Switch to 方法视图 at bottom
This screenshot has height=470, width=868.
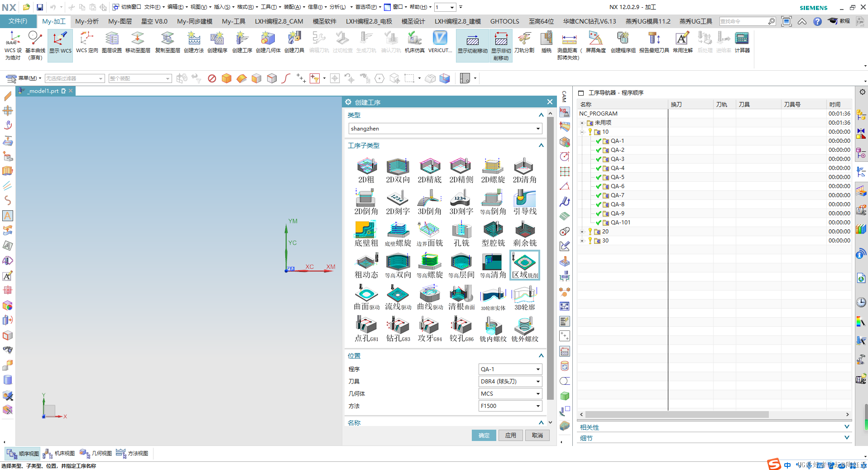[x=132, y=453]
